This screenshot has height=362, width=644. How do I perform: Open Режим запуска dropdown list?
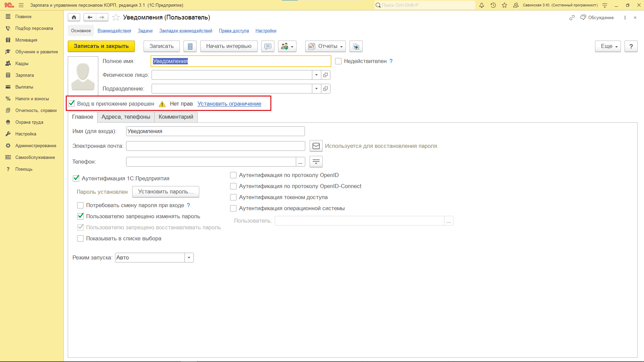189,257
